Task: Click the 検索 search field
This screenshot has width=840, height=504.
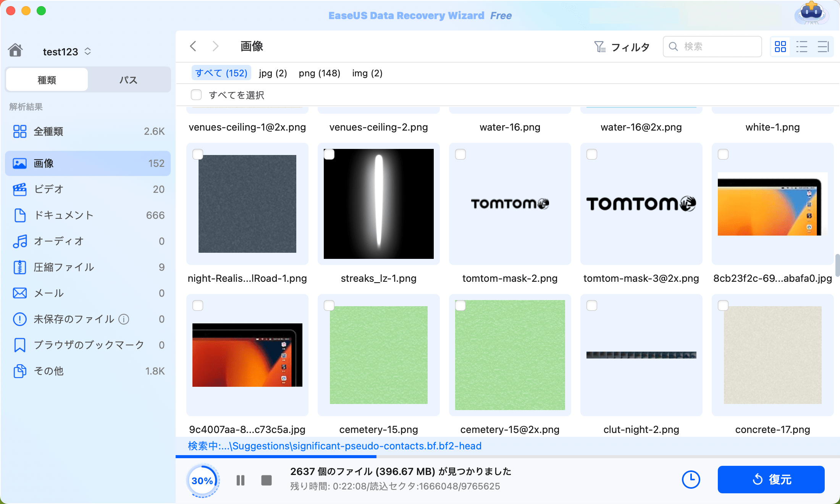Action: (712, 47)
